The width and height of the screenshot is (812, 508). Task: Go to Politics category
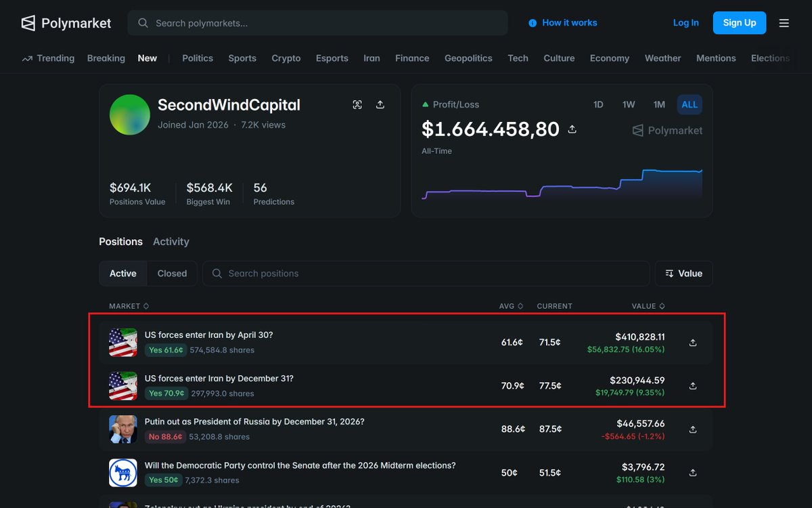point(198,58)
